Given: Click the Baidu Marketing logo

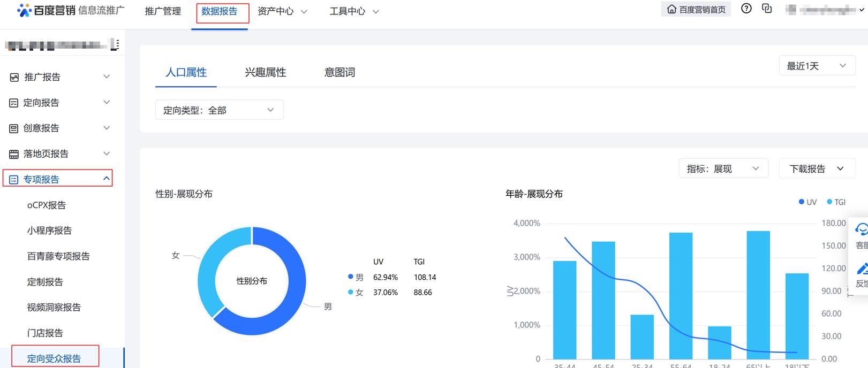Looking at the screenshot, I should [25, 10].
